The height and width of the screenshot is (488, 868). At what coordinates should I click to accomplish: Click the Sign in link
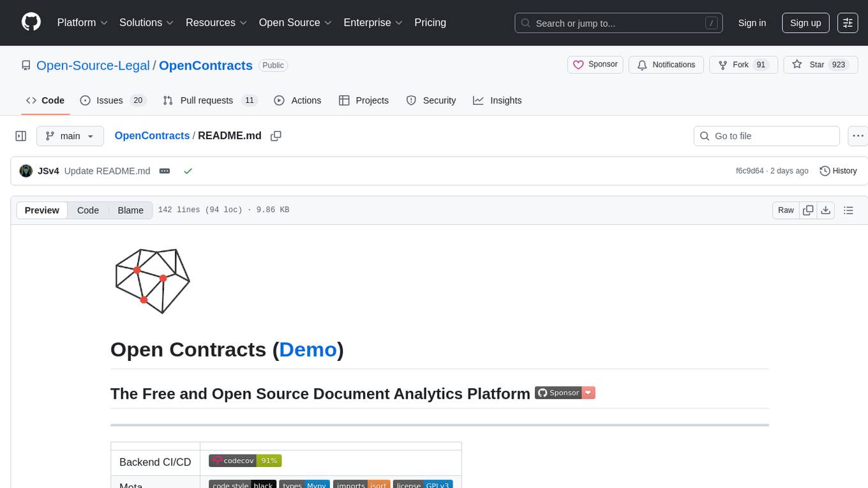tap(752, 23)
